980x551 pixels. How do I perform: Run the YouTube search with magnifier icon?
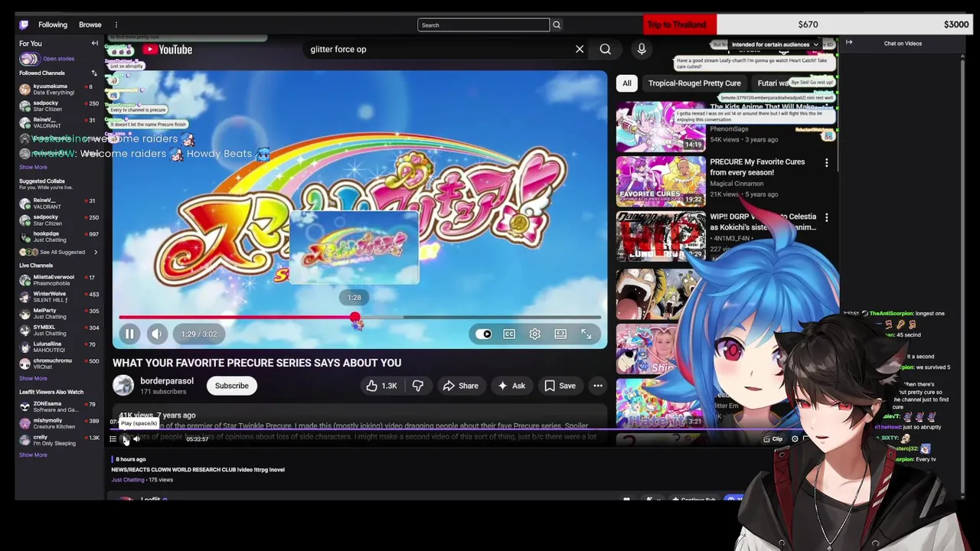605,49
